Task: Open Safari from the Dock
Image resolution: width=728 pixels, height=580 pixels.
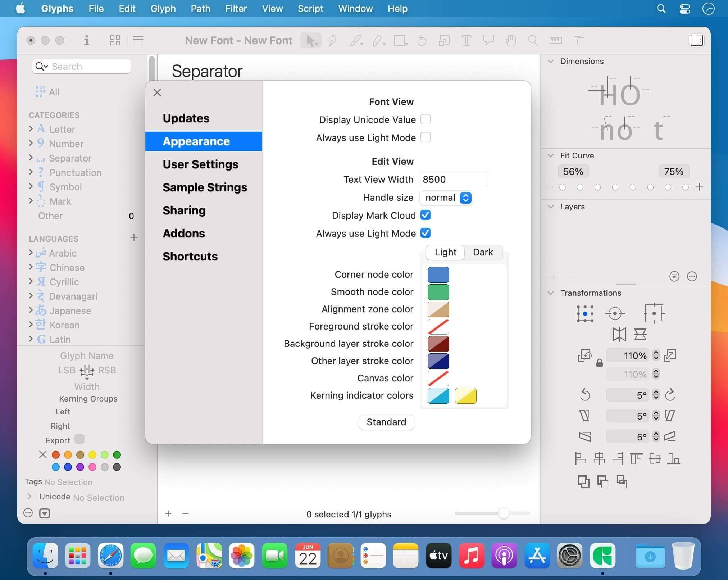Action: (110, 556)
